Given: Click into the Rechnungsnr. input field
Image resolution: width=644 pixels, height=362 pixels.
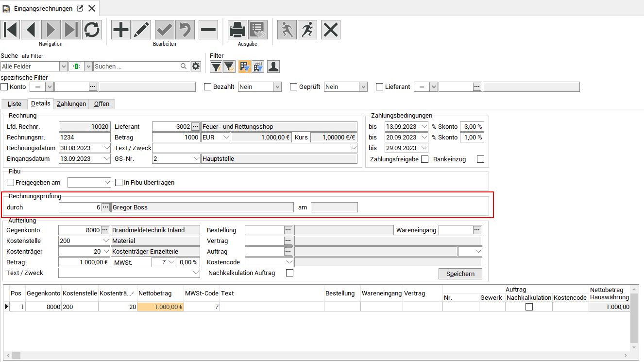Looking at the screenshot, I should 84,138.
